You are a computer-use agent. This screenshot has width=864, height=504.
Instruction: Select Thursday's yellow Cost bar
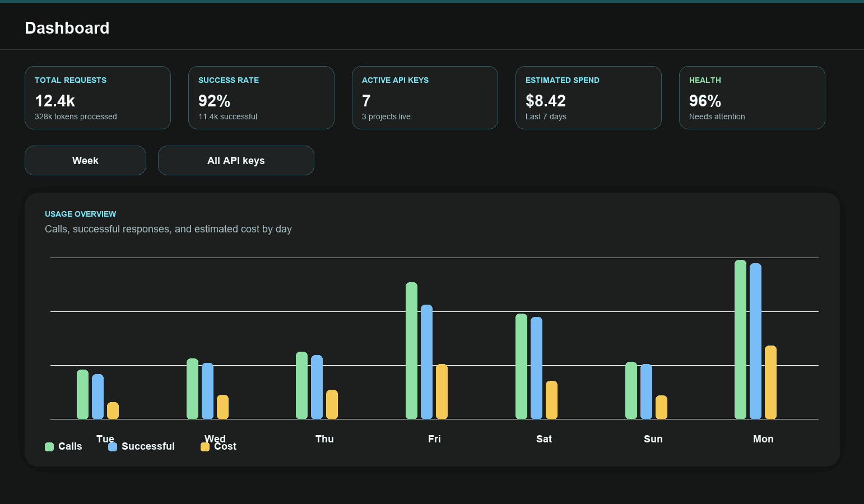click(332, 404)
